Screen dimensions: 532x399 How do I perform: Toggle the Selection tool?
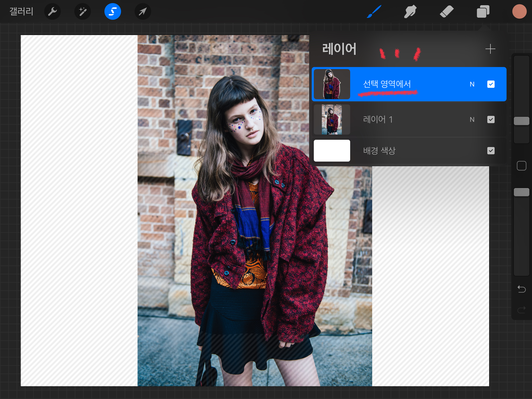[113, 12]
